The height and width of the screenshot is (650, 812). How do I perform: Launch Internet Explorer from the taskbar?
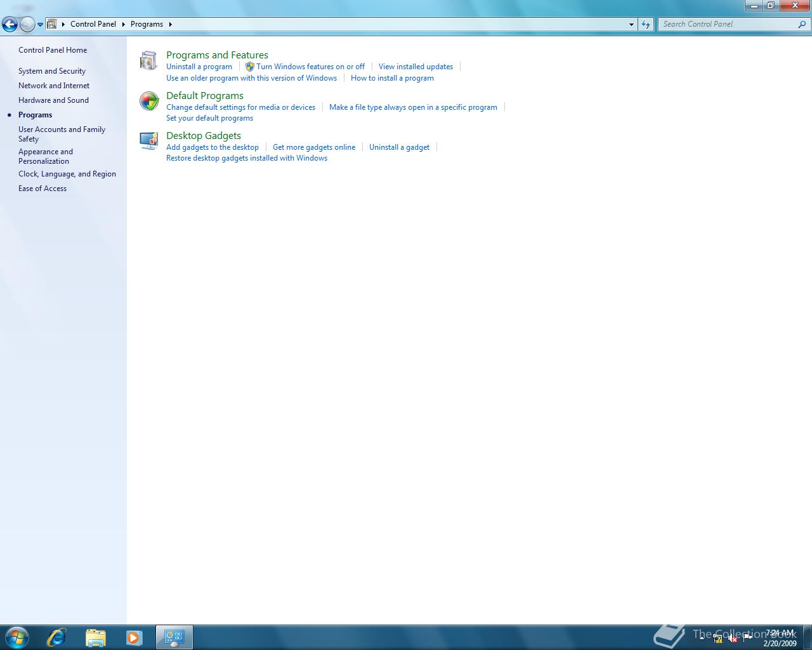point(56,637)
